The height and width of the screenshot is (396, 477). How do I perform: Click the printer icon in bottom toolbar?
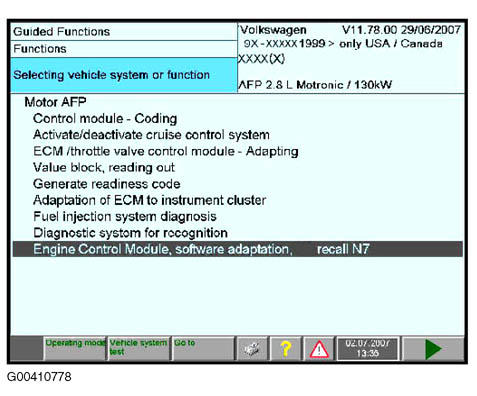252,349
